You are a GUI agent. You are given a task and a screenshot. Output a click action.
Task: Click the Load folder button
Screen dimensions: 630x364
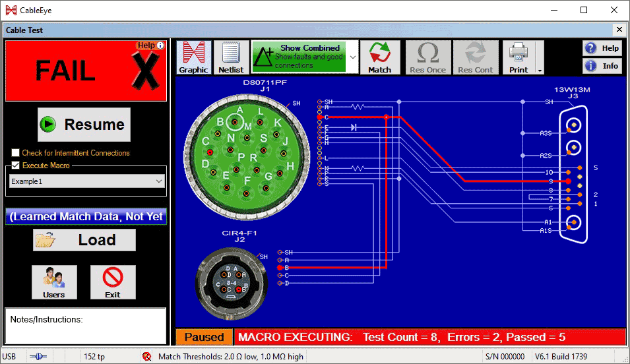tap(84, 240)
